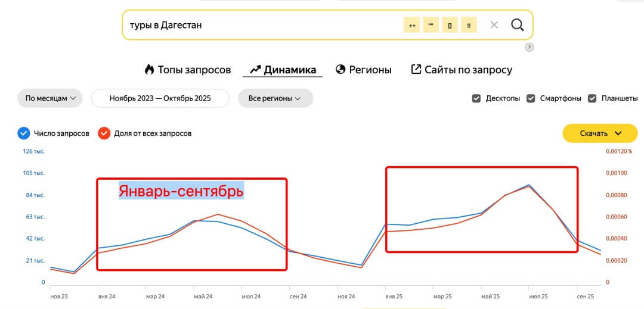Click the 'янв 24' axis label

tap(107, 296)
